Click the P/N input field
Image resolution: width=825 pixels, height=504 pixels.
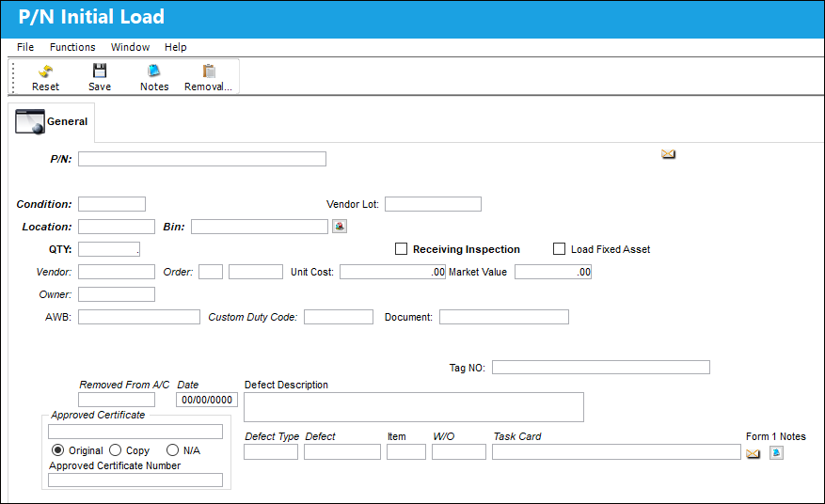[x=202, y=159]
